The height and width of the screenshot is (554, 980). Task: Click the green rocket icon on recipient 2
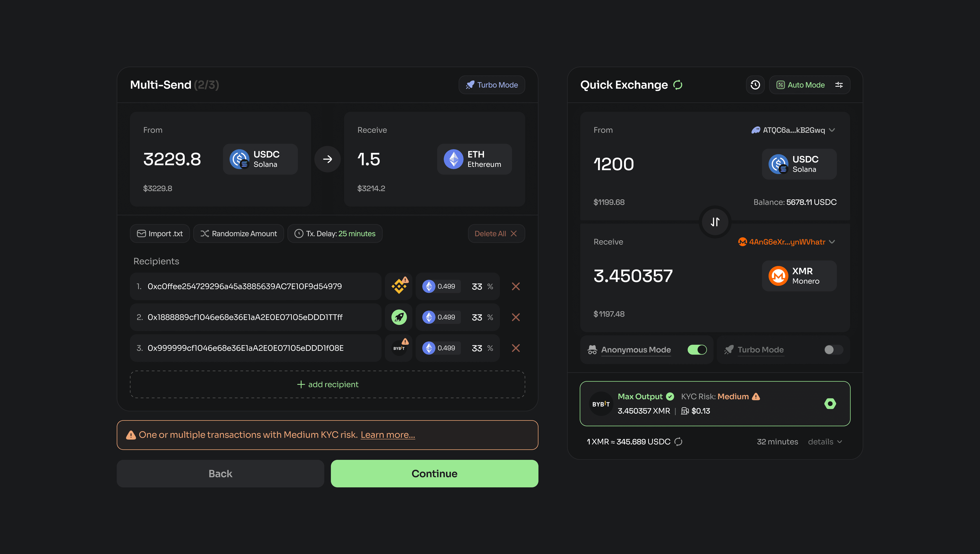399,317
